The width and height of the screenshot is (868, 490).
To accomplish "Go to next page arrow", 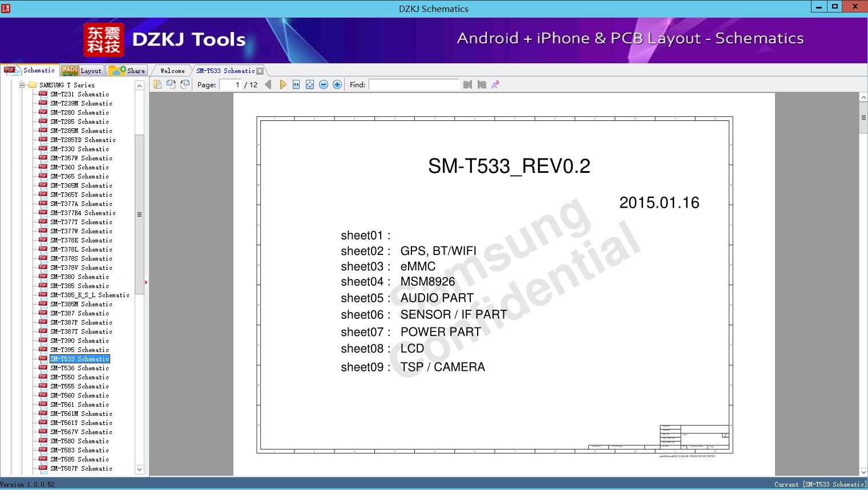I will point(282,84).
